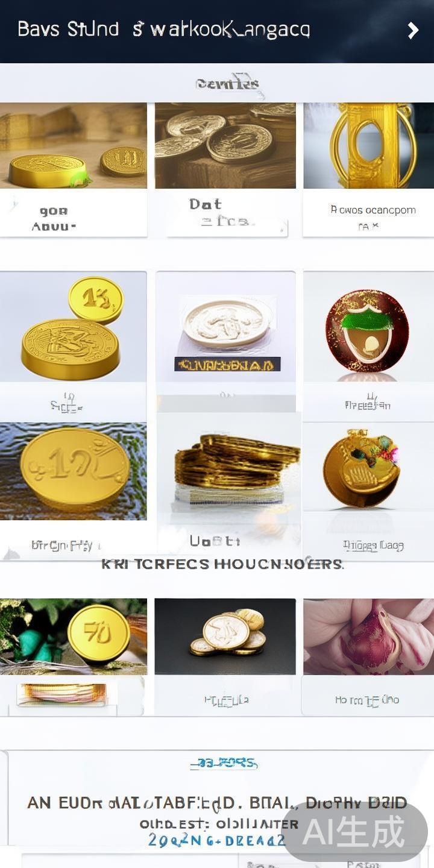Select the 'KRI TCRFECS HIOUCNNOERS' section heading

(222, 564)
